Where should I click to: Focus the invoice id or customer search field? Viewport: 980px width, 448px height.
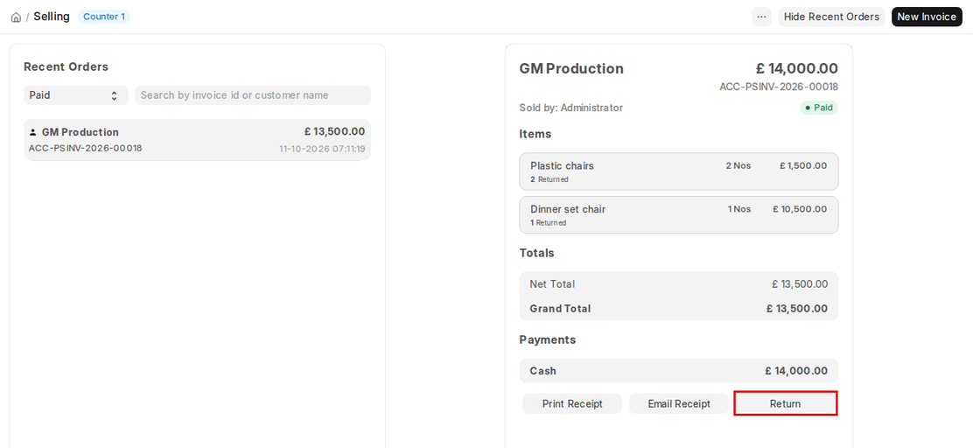pyautogui.click(x=253, y=95)
